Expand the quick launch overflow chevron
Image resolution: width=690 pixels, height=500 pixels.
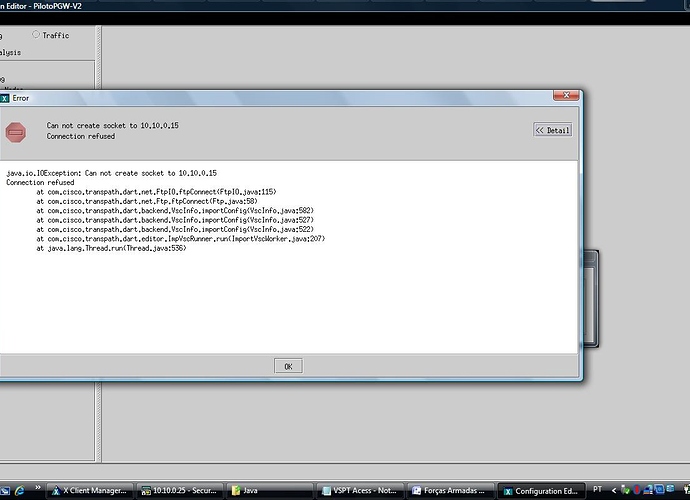tap(38, 487)
